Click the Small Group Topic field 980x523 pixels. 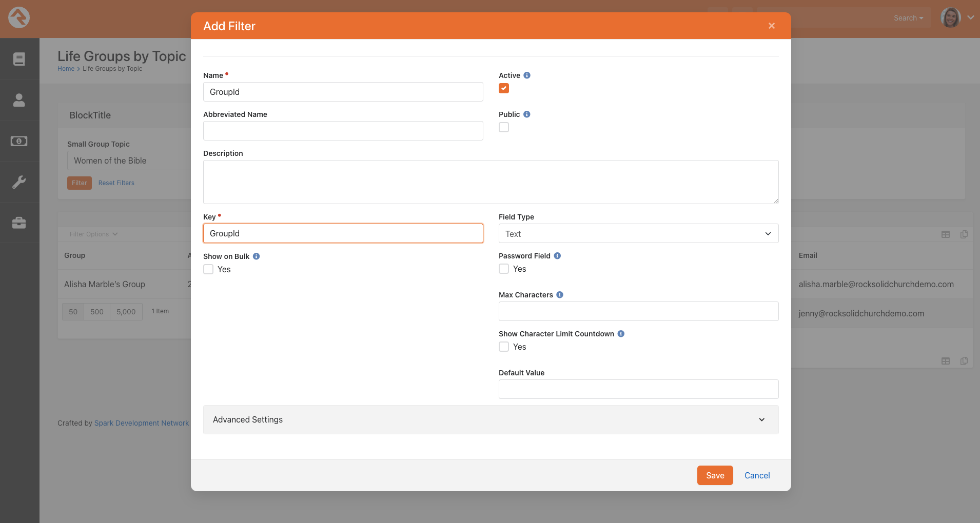[129, 160]
